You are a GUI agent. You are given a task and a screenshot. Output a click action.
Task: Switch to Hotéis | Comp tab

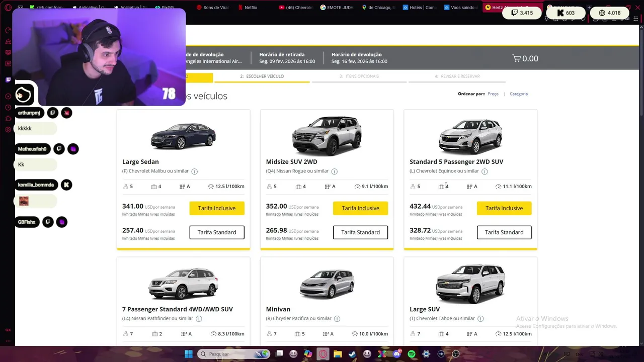(x=420, y=8)
